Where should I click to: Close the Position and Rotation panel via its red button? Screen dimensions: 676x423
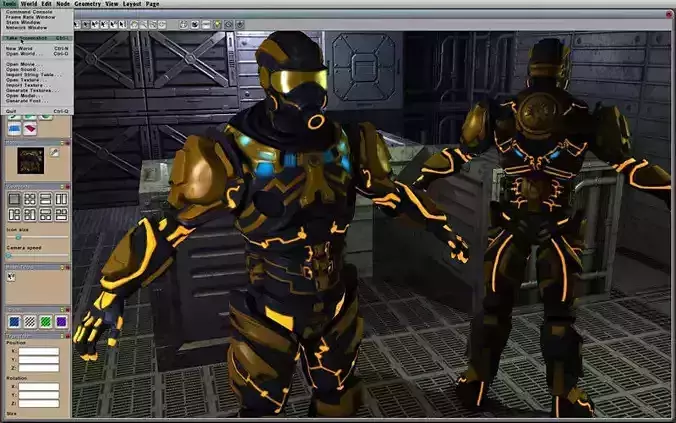[68, 336]
